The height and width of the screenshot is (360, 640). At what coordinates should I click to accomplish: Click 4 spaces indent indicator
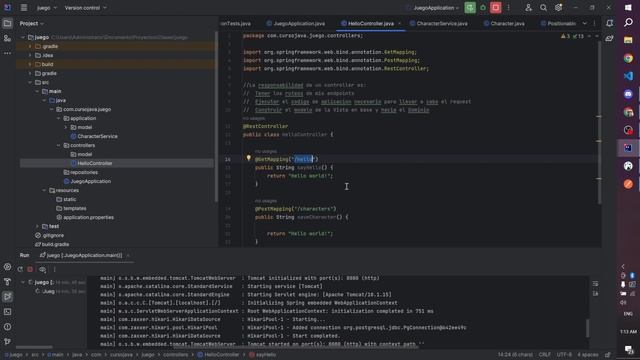(588, 355)
